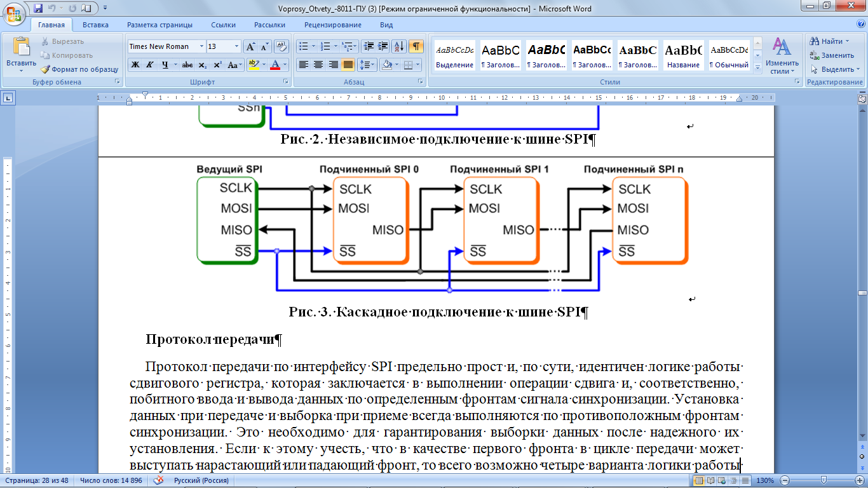Open the font size 13 dropdown
Screen dimensions: 868x488
pyautogui.click(x=237, y=46)
